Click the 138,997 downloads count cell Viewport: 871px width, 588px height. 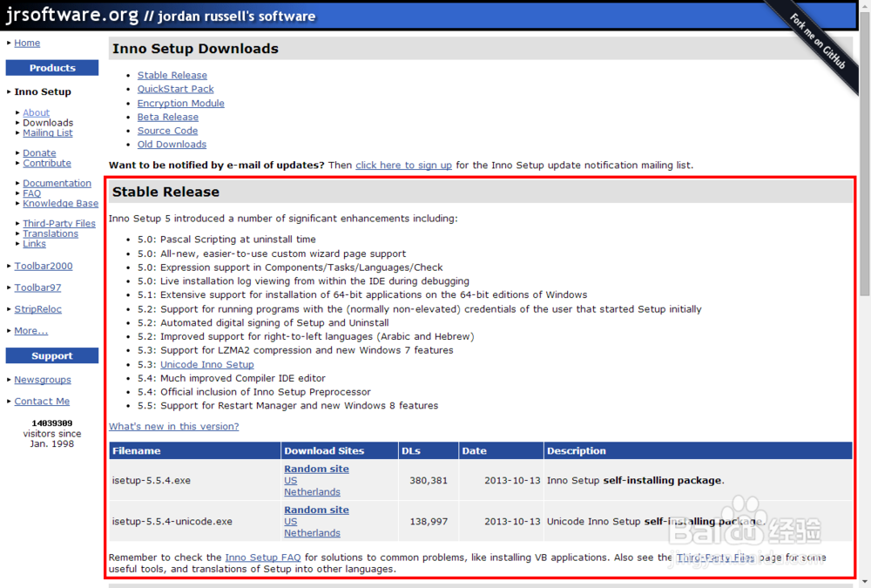(x=429, y=521)
